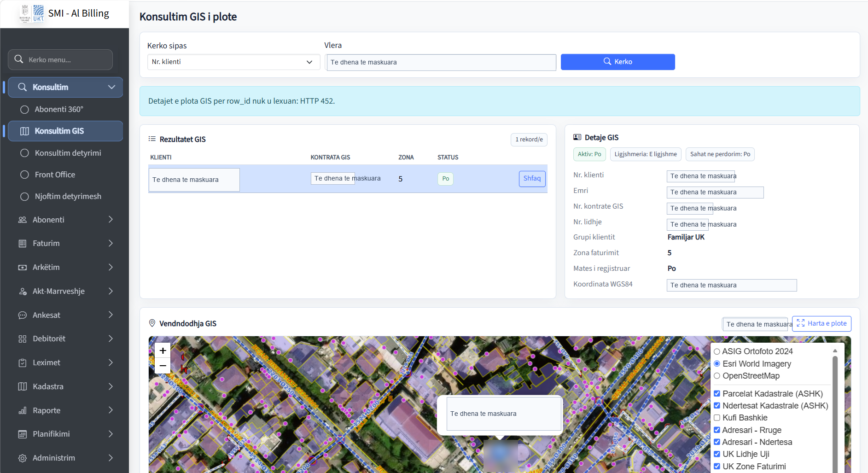Click the Kadastra map icon

22,386
